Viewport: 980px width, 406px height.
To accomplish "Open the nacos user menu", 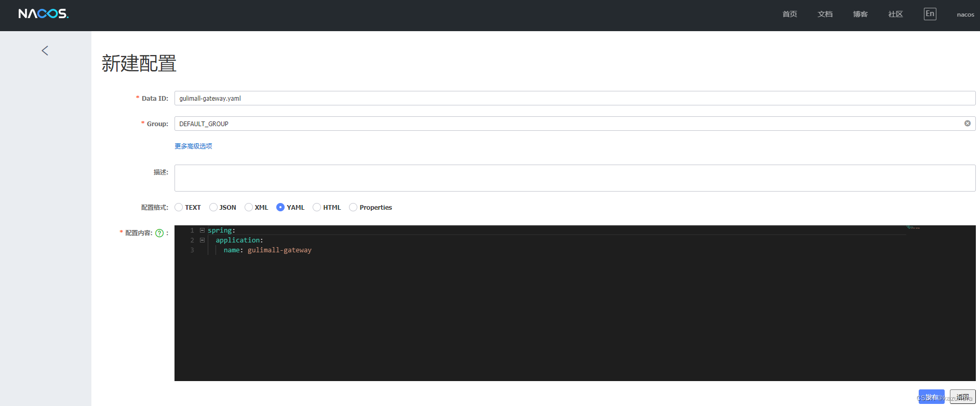I will [965, 15].
